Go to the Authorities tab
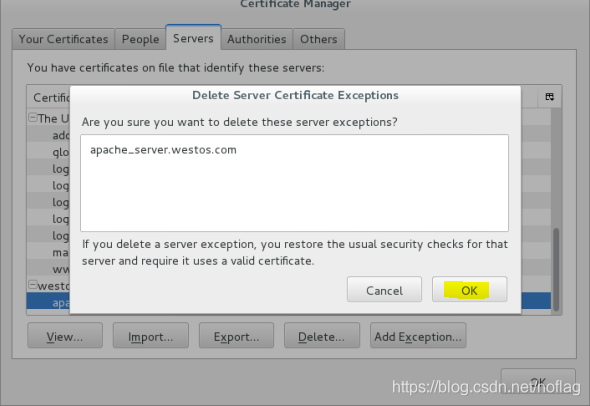The height and width of the screenshot is (406, 590). tap(257, 39)
